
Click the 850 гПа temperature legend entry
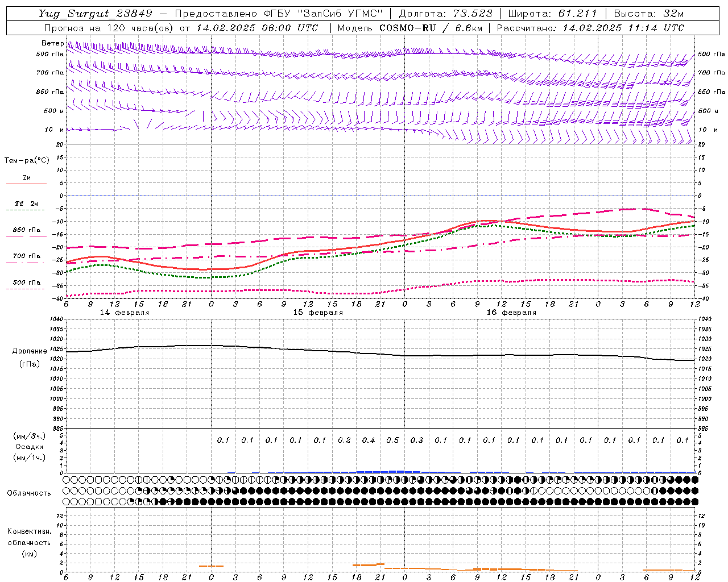(27, 230)
